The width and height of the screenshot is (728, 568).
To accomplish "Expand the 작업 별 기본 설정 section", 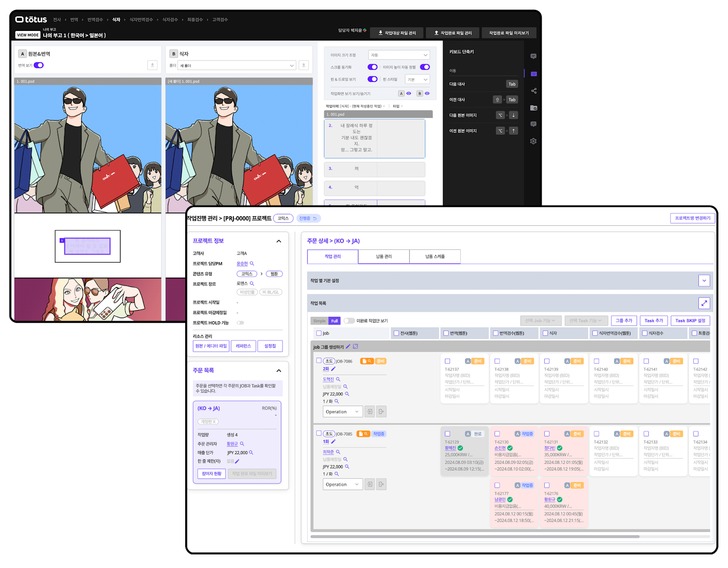I will click(704, 280).
